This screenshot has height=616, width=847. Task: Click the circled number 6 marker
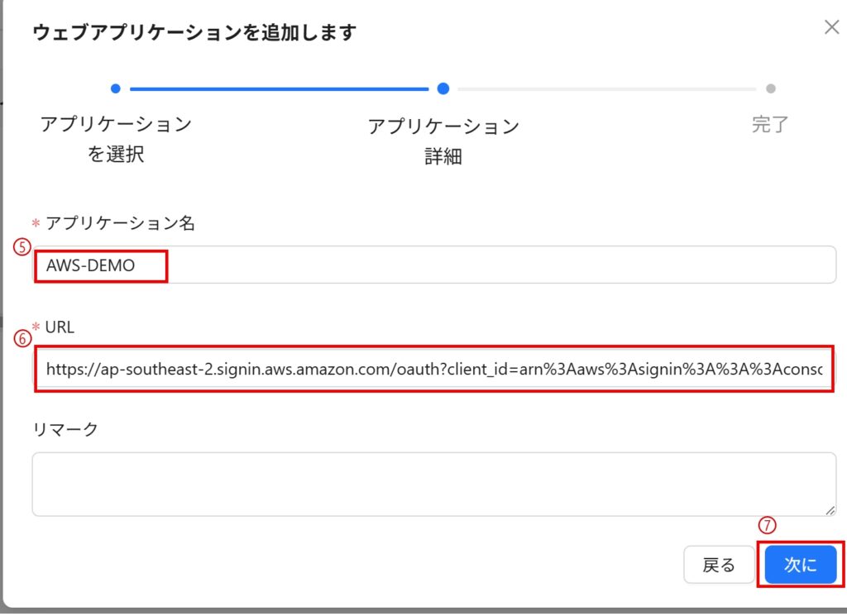click(22, 337)
